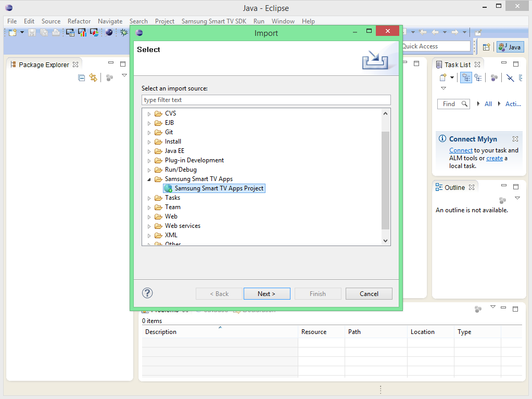Open the File menu
Image resolution: width=532 pixels, height=399 pixels.
coord(12,21)
